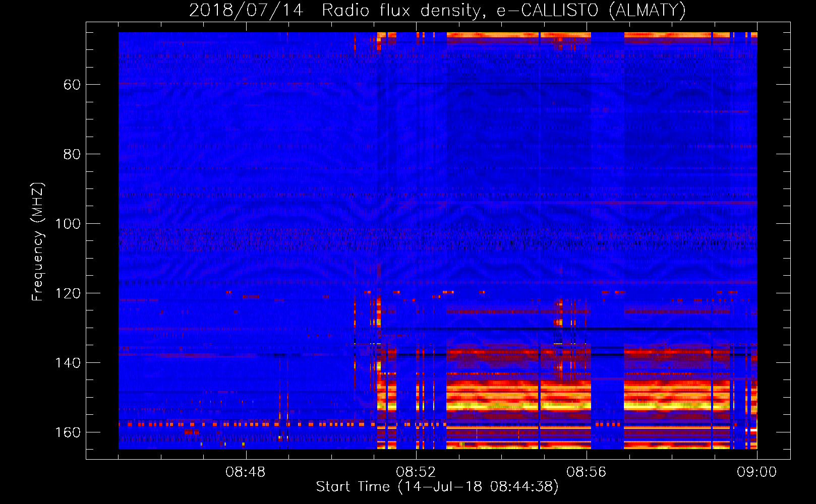Click the 160 frequency tick label

coord(68,432)
